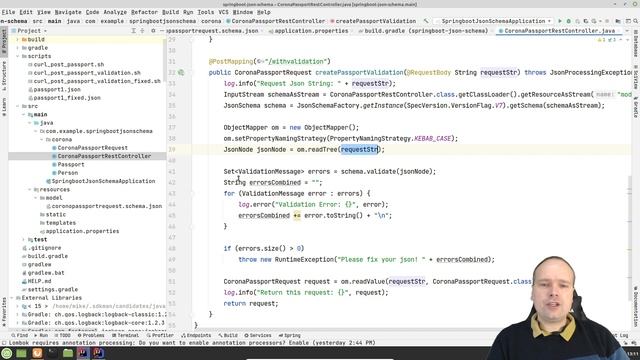Open the Navigate menu

point(68,12)
